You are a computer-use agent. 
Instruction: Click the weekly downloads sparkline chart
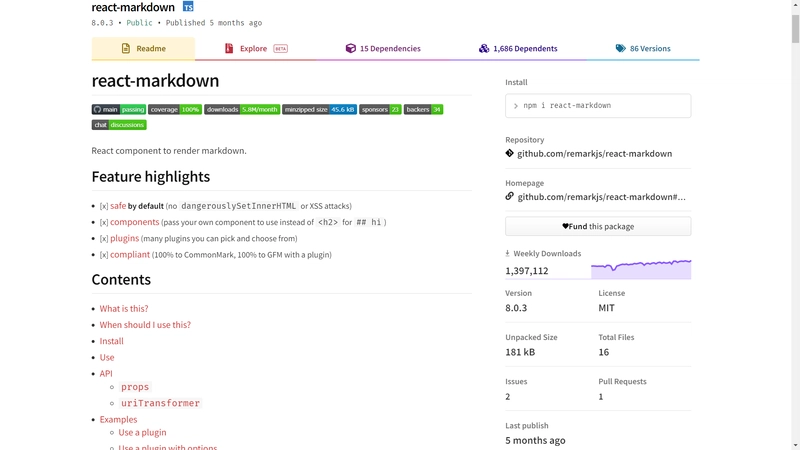pos(640,268)
